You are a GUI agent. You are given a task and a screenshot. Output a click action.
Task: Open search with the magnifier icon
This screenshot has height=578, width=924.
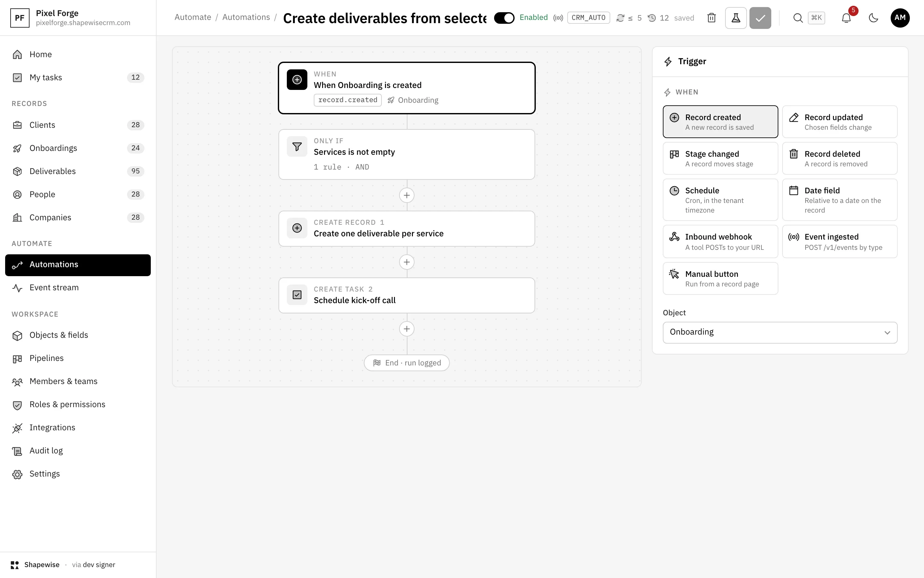click(x=798, y=18)
